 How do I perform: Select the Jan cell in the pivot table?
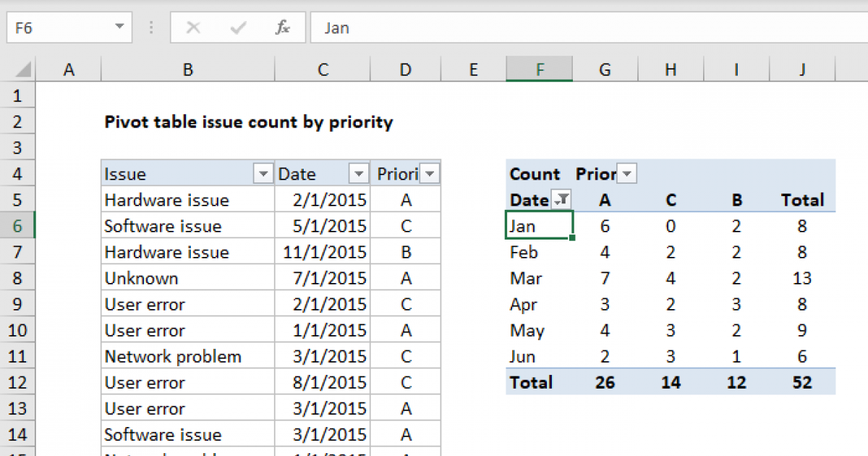(528, 226)
